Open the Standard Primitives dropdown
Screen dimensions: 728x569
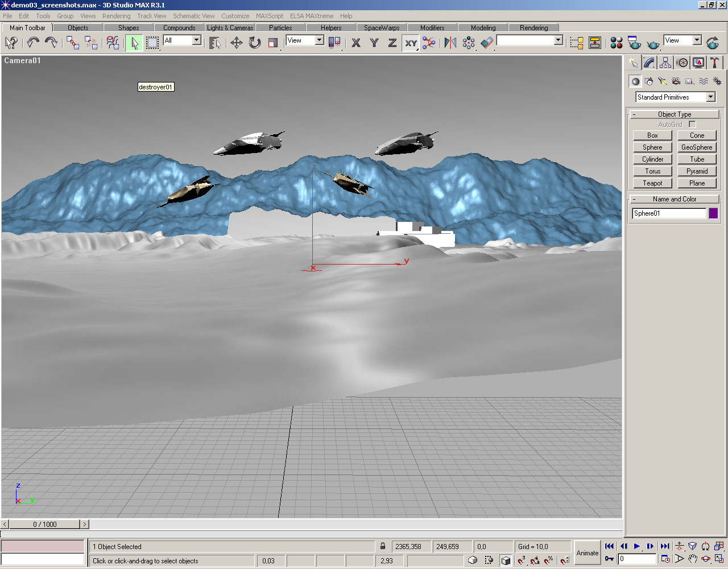point(710,97)
